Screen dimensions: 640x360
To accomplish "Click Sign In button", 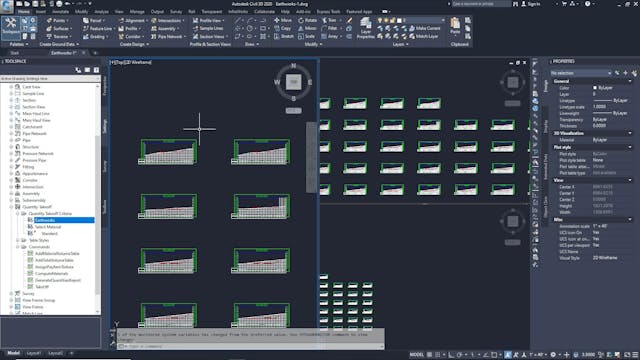I will 531,4.
